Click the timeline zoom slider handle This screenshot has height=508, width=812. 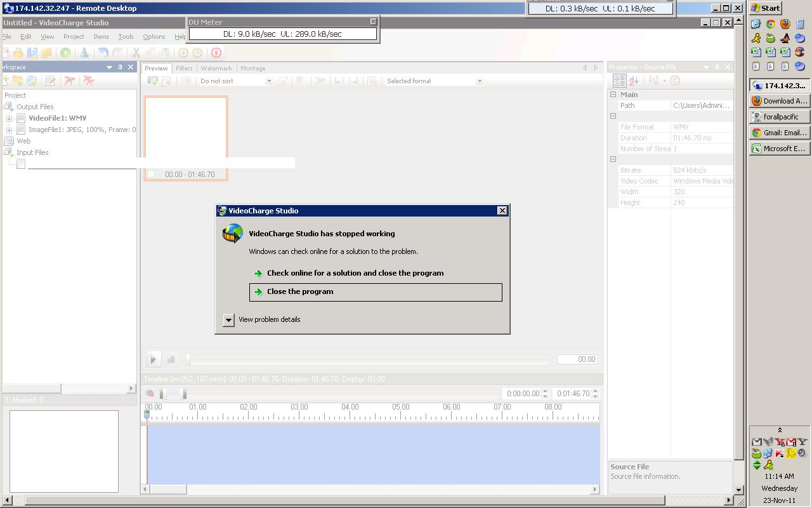tap(185, 394)
